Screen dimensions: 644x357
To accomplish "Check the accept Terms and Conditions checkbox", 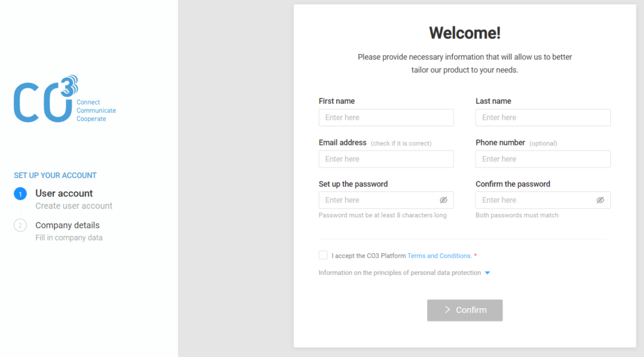I will pyautogui.click(x=323, y=255).
